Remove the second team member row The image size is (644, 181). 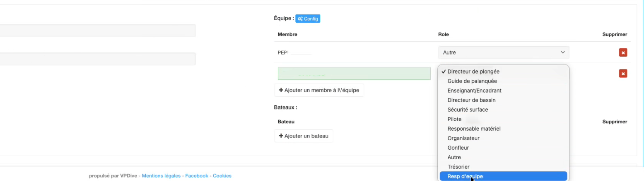pyautogui.click(x=623, y=73)
